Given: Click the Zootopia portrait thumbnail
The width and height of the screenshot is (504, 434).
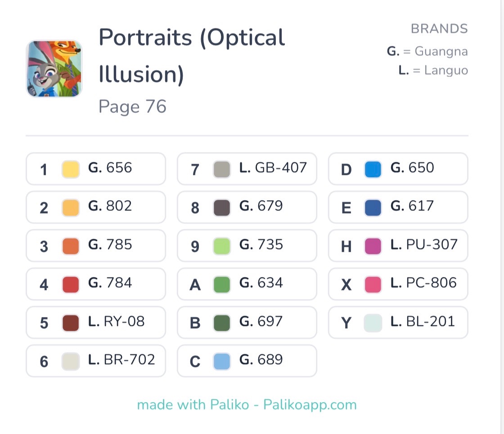Looking at the screenshot, I should [x=54, y=68].
